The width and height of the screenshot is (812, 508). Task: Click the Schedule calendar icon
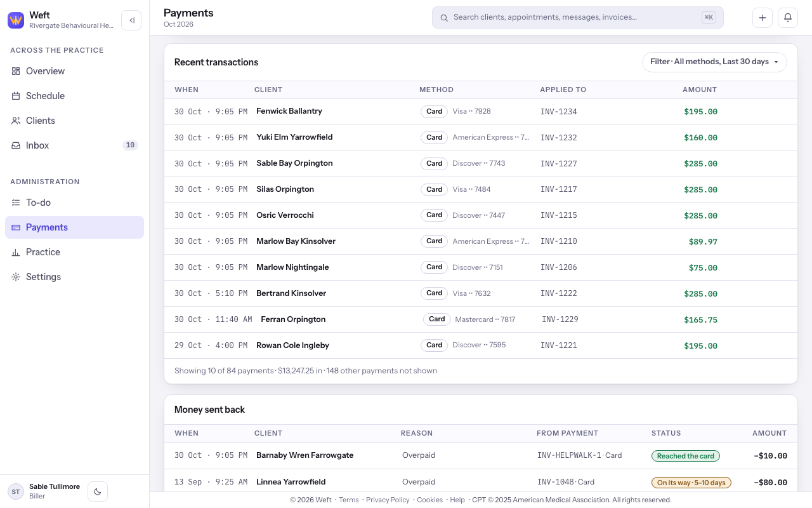16,96
